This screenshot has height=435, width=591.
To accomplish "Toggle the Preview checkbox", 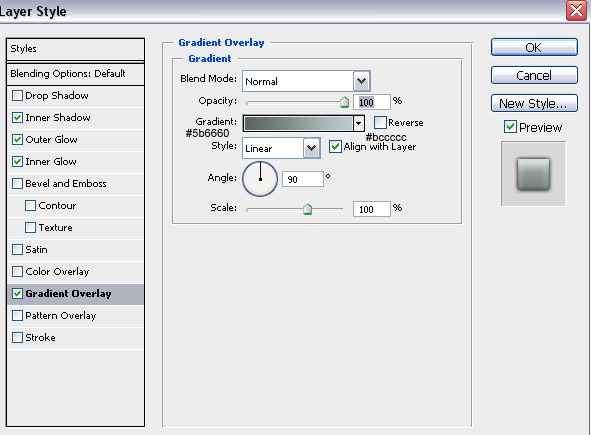I will [510, 127].
